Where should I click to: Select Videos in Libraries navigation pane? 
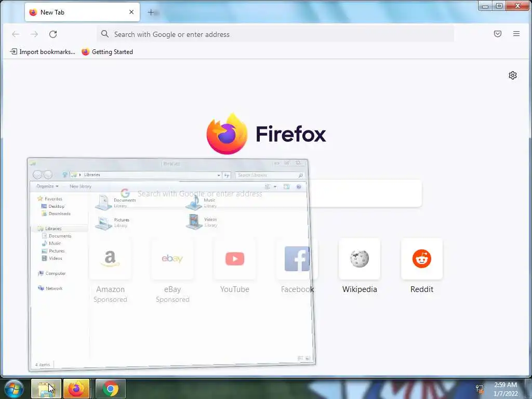[x=52, y=258]
